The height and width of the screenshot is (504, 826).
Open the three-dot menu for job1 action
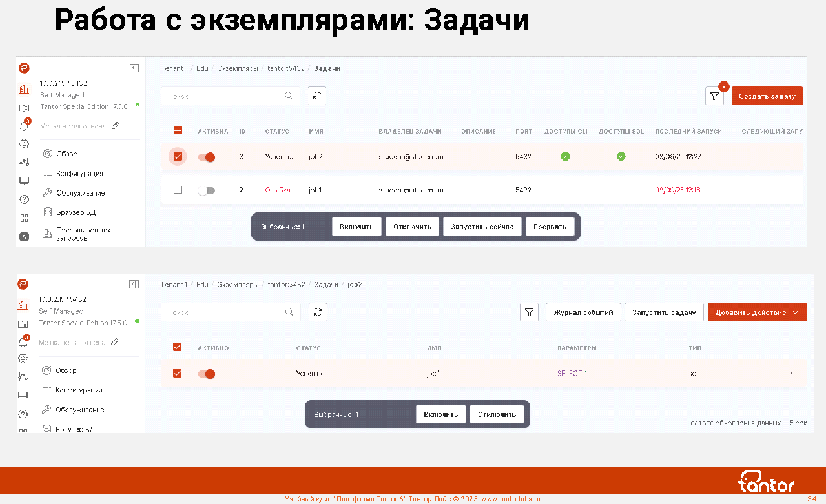(792, 373)
